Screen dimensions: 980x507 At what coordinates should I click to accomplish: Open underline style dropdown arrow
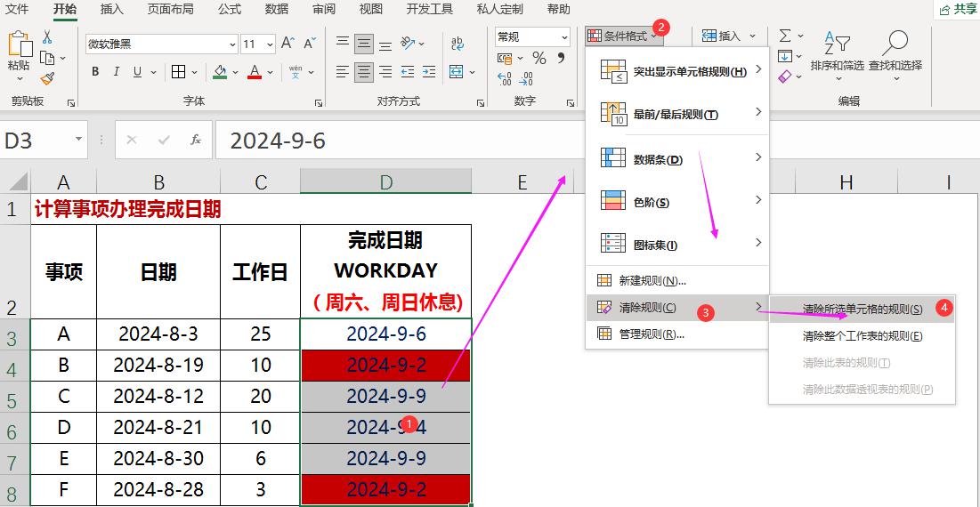(x=152, y=72)
